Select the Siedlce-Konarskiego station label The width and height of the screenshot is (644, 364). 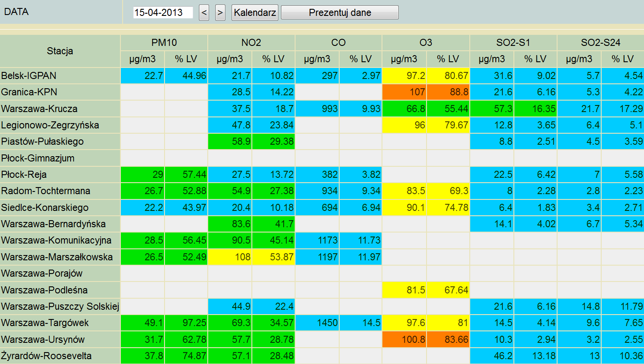pos(60,207)
